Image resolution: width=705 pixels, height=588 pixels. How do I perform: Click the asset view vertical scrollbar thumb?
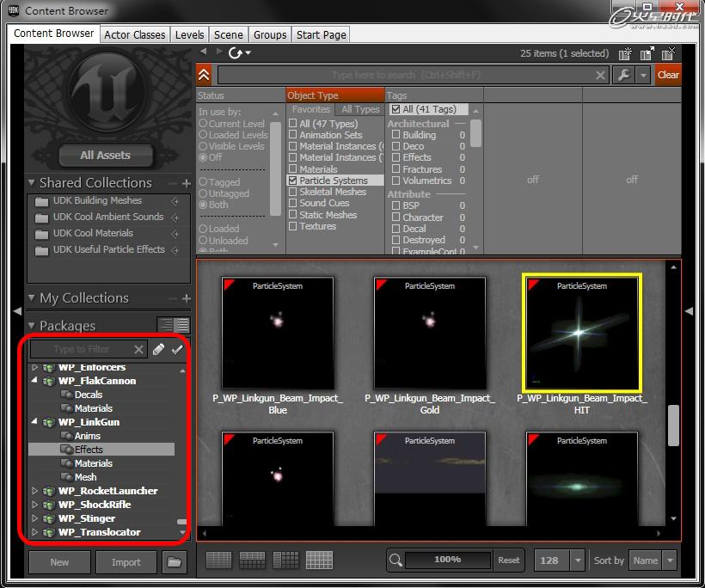673,426
